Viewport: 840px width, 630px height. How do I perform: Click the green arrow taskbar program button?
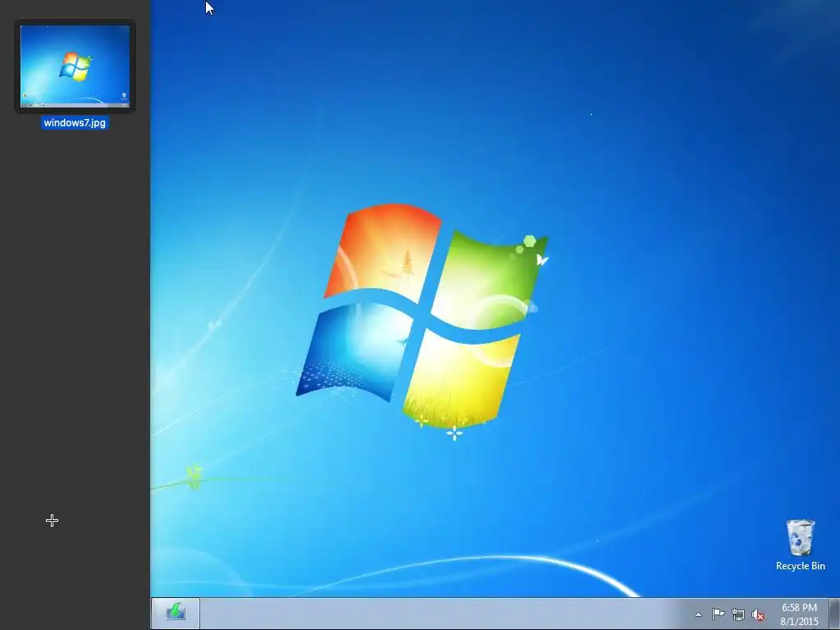[x=176, y=612]
